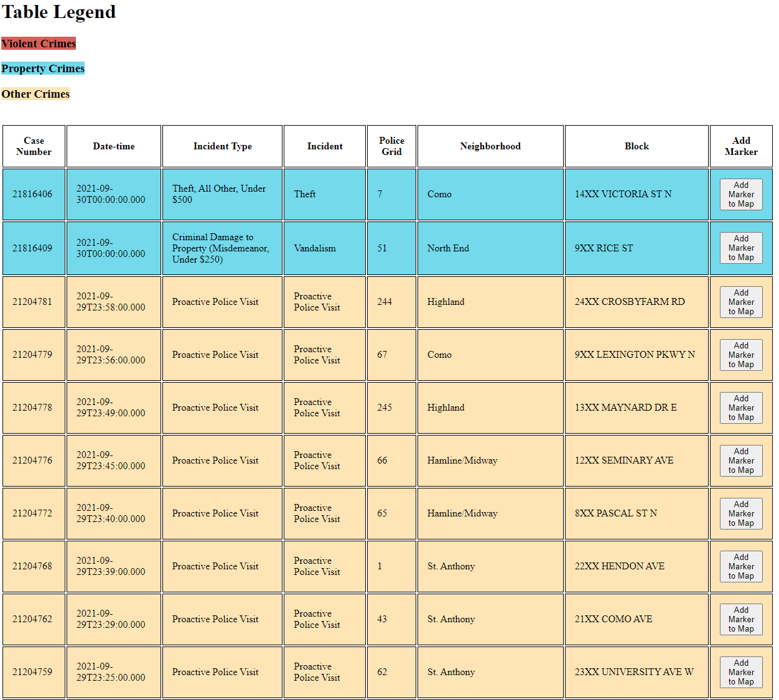
Task: Add marker for 8XX Pascal St N
Action: [740, 513]
